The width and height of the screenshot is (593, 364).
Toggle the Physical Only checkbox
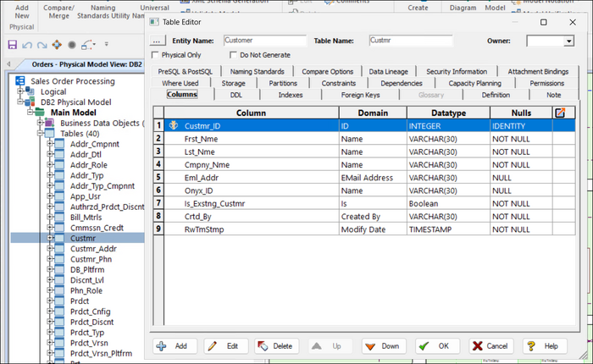point(155,55)
